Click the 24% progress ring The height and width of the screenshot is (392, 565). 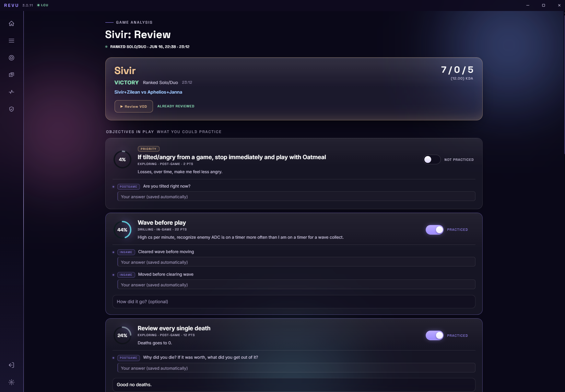pos(122,335)
